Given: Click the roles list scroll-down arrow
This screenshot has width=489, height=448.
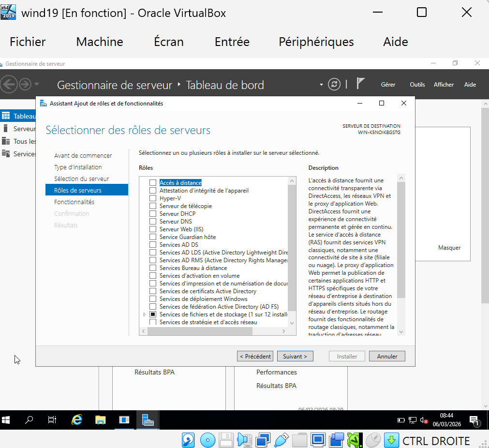Looking at the screenshot, I should (292, 323).
